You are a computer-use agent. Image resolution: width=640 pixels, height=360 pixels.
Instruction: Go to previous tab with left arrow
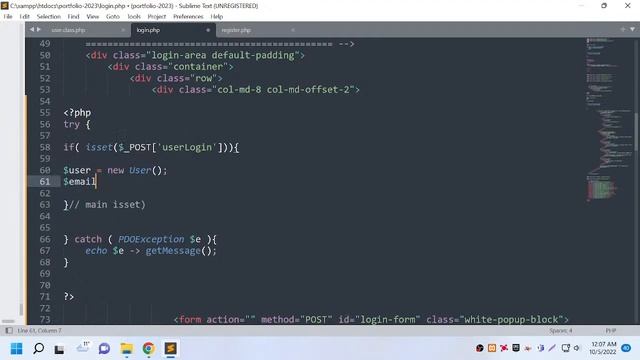32,30
